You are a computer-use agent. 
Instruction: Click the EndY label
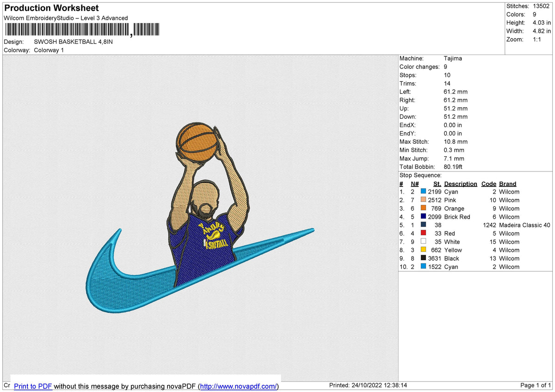[x=408, y=133]
